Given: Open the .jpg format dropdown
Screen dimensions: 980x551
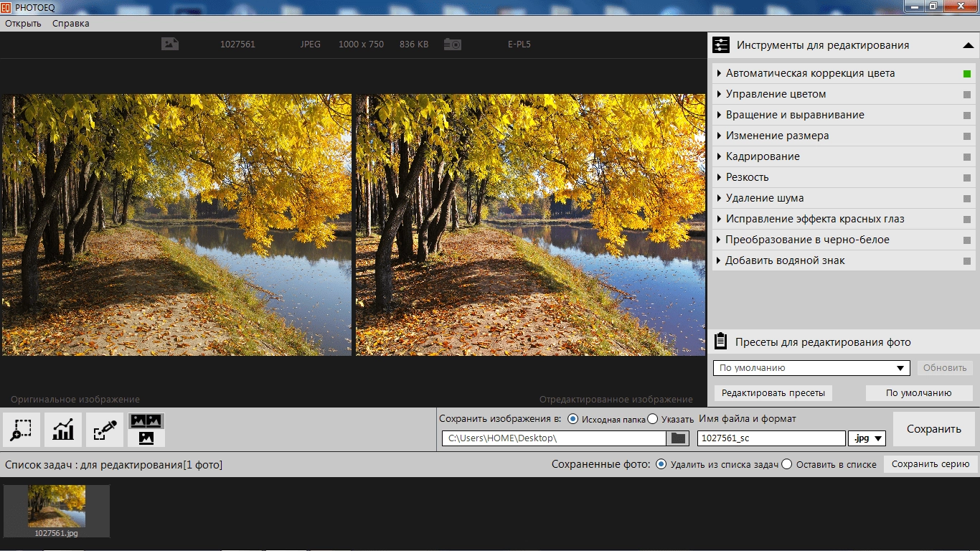Looking at the screenshot, I should pos(867,438).
